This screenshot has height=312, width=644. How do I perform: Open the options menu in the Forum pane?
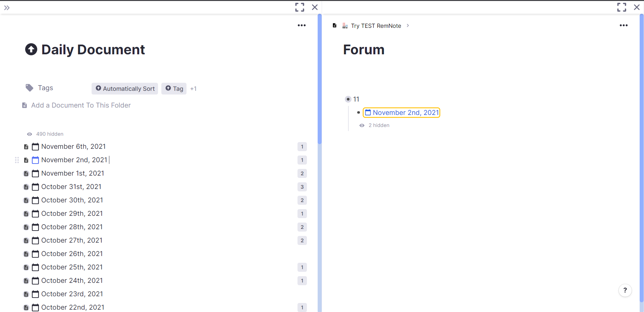pos(624,25)
